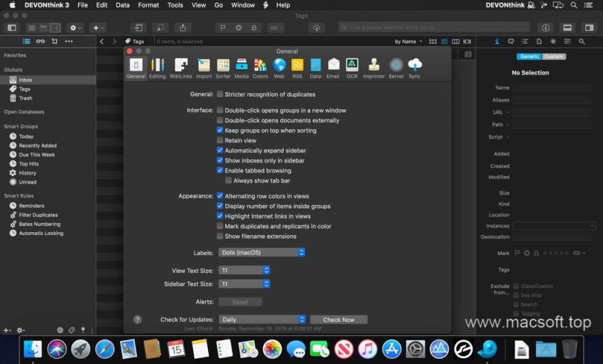Change Check for Updates Daily dropdown
Image resolution: width=603 pixels, height=364 pixels.
tap(262, 320)
